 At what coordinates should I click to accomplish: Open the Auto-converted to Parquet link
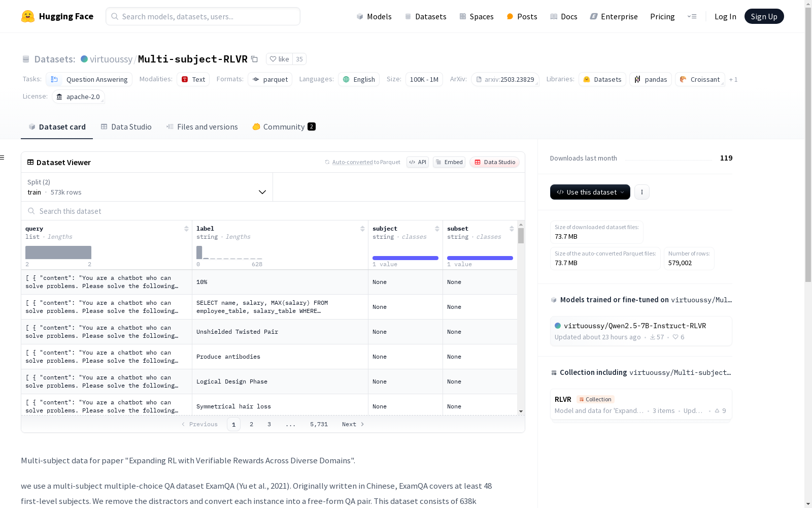click(362, 162)
